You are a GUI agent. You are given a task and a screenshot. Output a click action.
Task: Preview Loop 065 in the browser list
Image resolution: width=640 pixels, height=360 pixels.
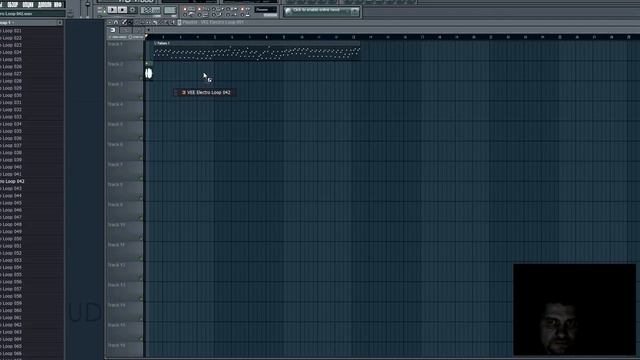pos(11,346)
